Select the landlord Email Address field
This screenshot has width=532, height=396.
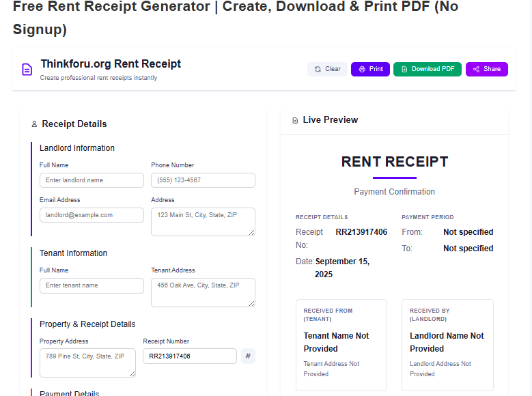[x=92, y=215]
